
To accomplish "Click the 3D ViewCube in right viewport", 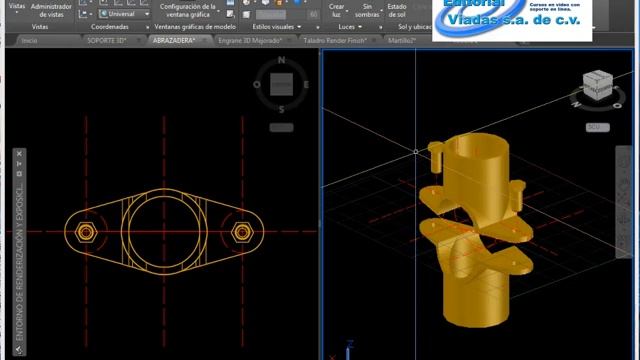I will [598, 85].
